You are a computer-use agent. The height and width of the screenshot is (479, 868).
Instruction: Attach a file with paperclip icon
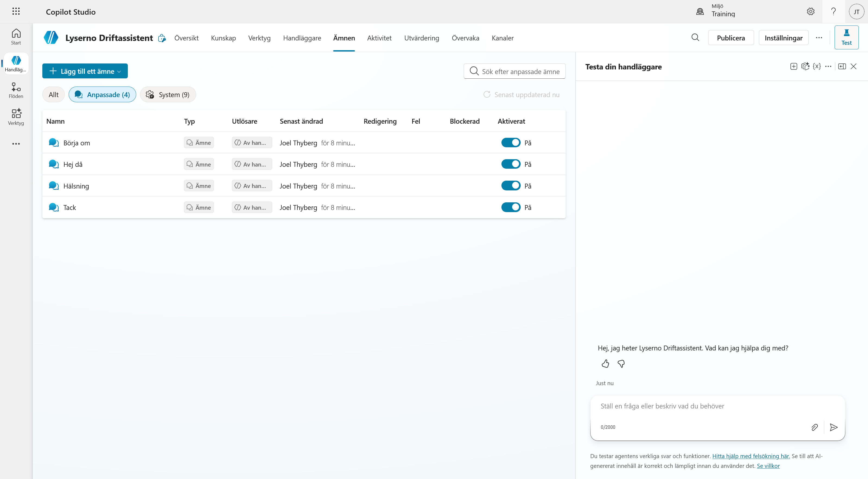pos(815,427)
